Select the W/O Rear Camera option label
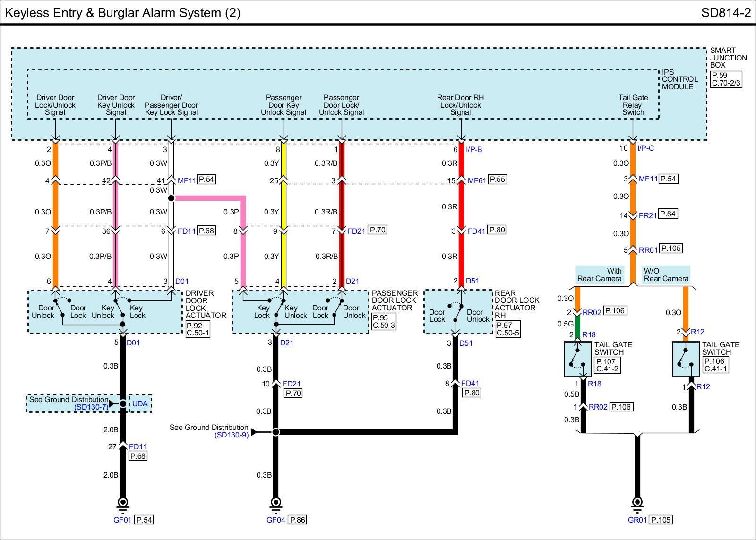This screenshot has height=540, width=756. click(x=666, y=274)
